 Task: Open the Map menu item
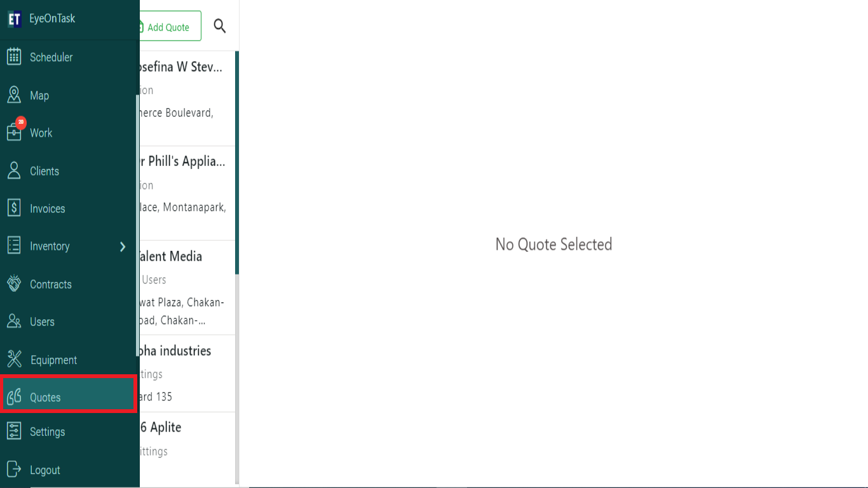click(x=69, y=95)
